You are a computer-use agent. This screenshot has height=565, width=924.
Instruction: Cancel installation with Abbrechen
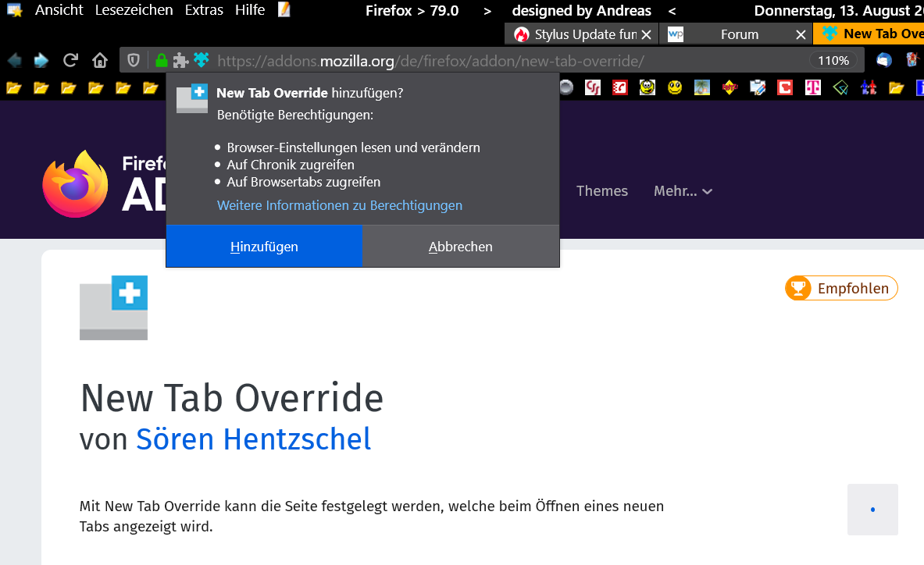click(x=461, y=247)
